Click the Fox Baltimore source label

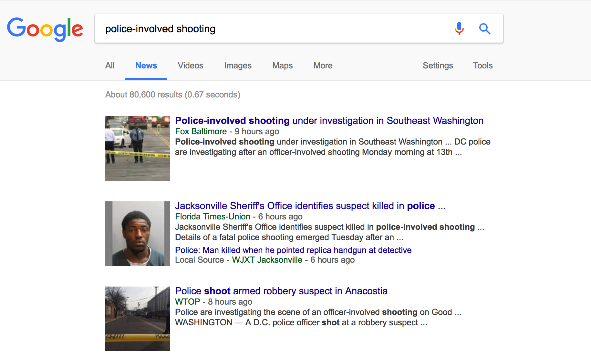[x=201, y=131]
